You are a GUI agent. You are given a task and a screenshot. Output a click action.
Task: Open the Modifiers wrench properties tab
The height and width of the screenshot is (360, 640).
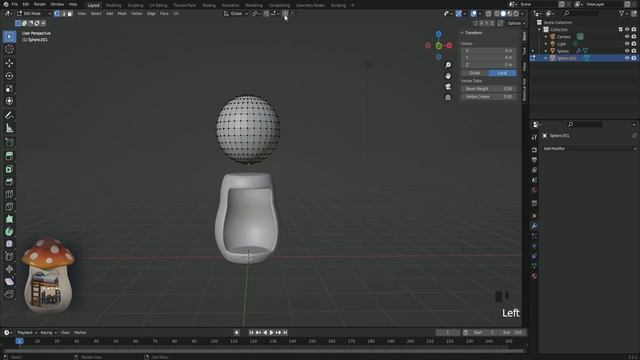534,226
